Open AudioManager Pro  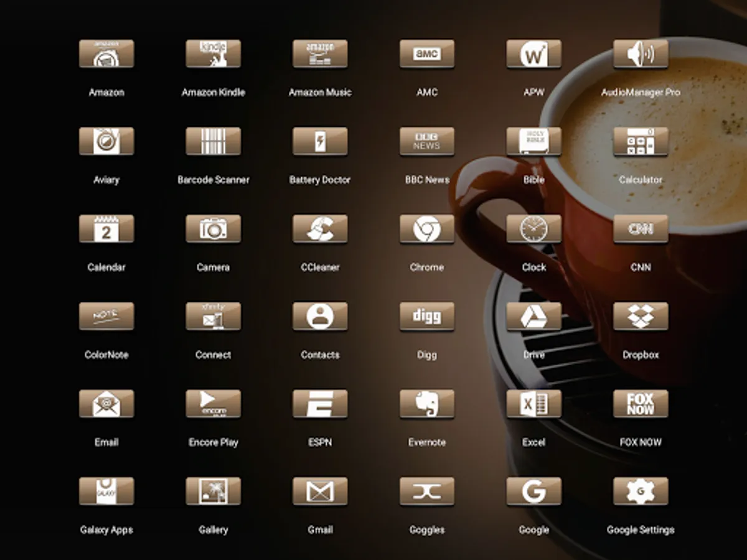coord(641,55)
